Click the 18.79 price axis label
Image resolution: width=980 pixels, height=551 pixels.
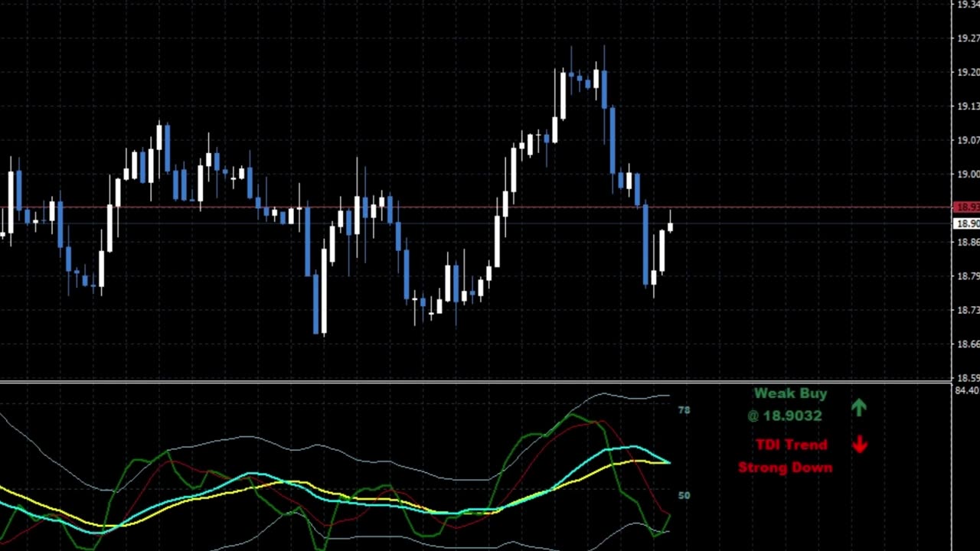pos(968,275)
